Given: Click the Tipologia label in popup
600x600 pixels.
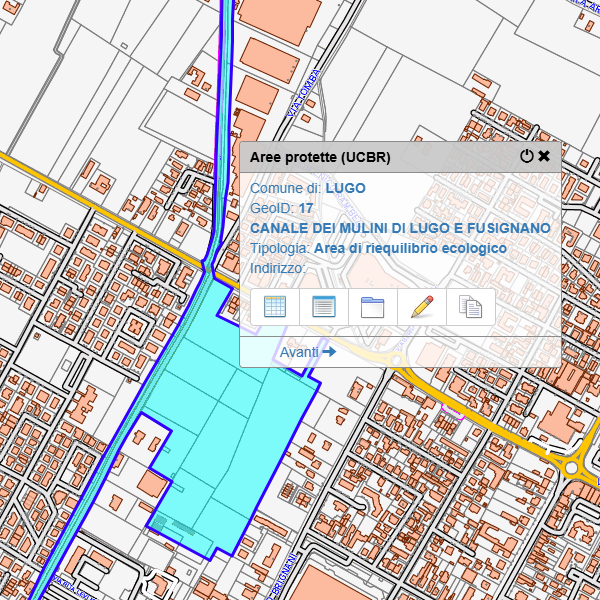Looking at the screenshot, I should tap(280, 248).
